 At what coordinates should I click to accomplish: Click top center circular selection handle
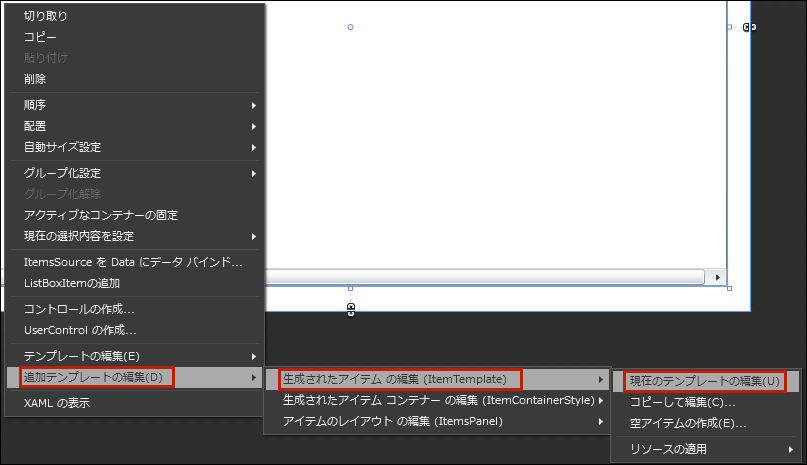(350, 27)
